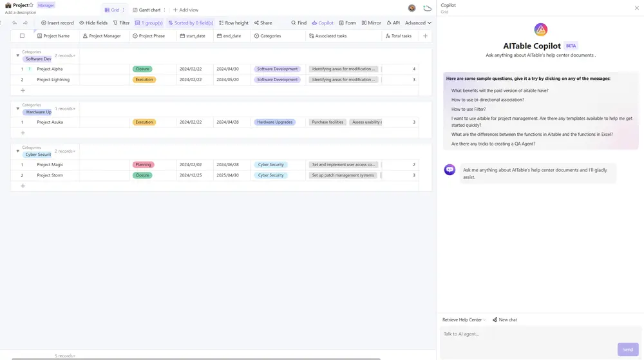644x360 pixels.
Task: Add a record to Software Development group
Action: point(23,90)
